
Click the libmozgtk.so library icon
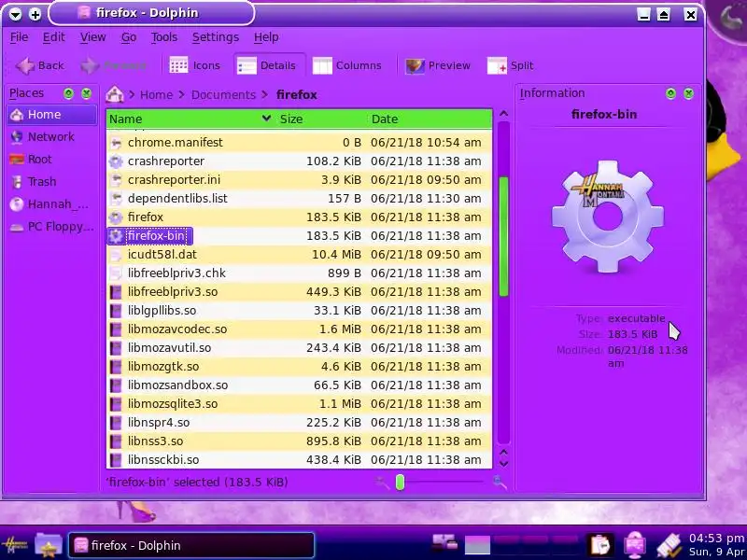pyautogui.click(x=116, y=367)
